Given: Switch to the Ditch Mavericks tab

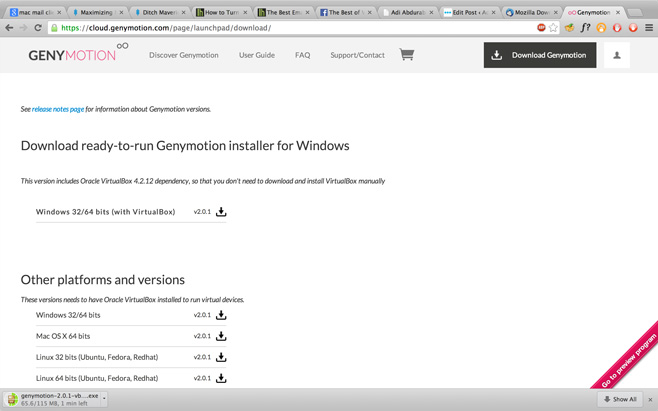Looking at the screenshot, I should [x=160, y=13].
